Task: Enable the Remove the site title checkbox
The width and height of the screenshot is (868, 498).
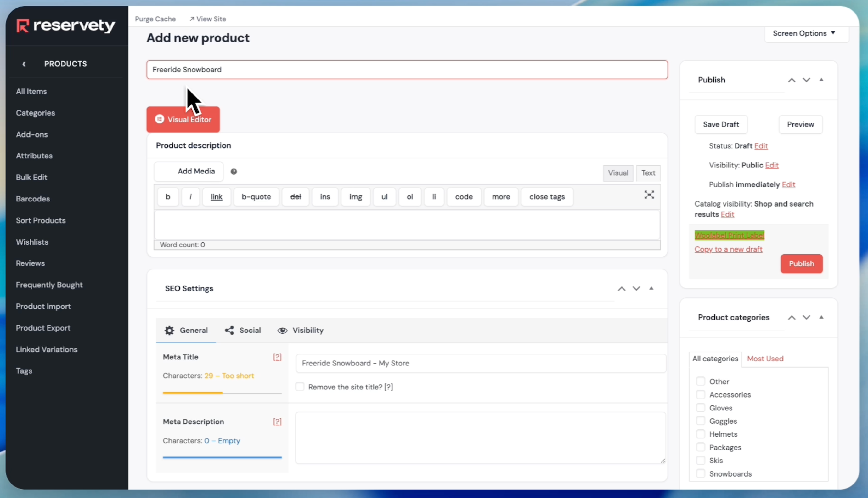Action: pos(300,387)
